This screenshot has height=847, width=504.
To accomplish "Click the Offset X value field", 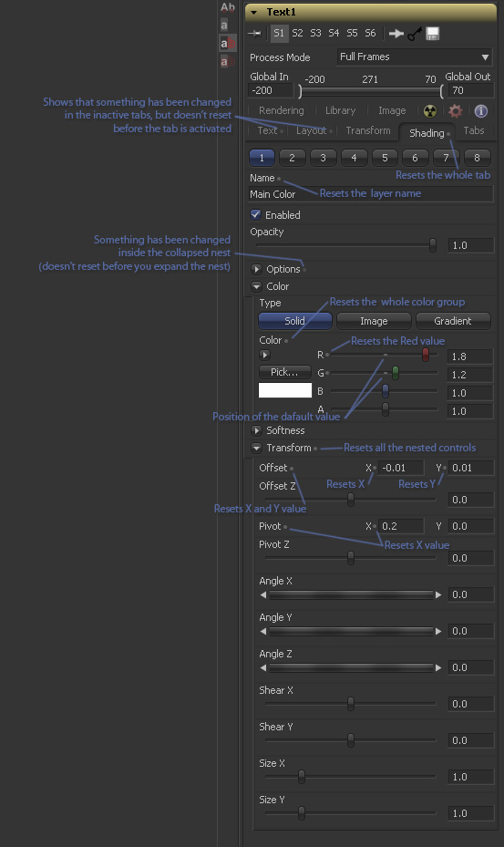I will tap(401, 468).
